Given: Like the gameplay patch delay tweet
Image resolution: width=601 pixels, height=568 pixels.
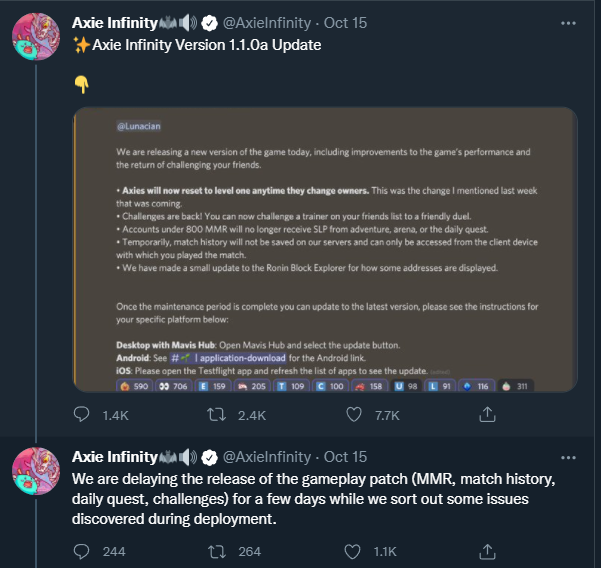Looking at the screenshot, I should click(x=352, y=551).
